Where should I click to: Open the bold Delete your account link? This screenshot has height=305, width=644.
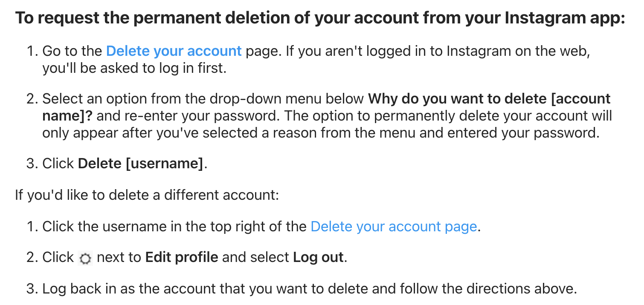pos(174,51)
